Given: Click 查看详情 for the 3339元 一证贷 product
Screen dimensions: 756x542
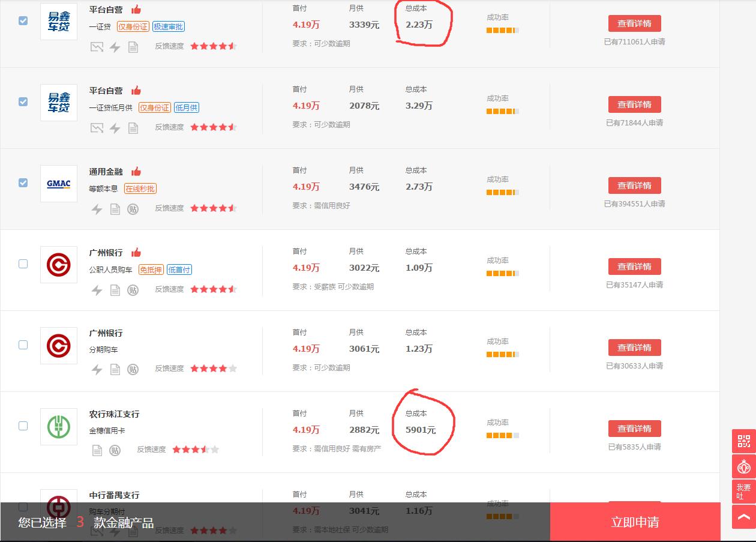Looking at the screenshot, I should pos(634,23).
